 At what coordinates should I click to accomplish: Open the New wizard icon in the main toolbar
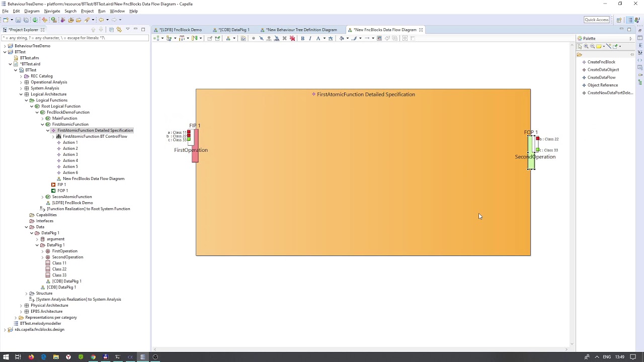pos(6,20)
